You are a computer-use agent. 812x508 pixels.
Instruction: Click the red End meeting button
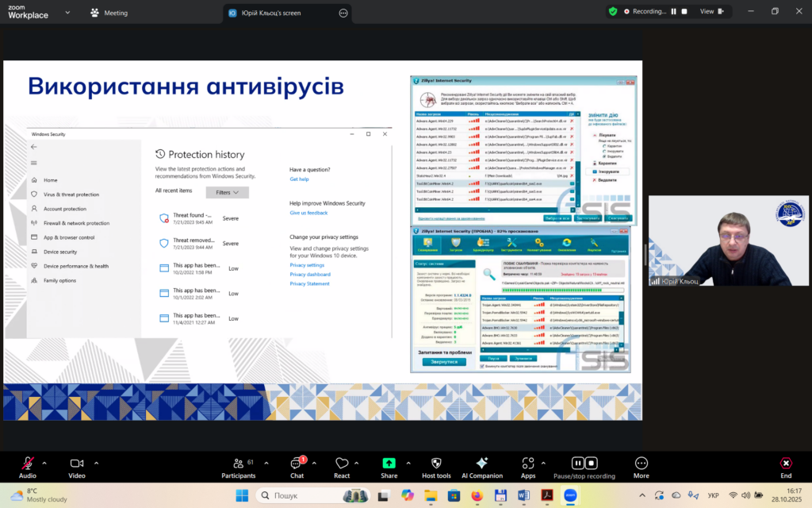click(x=786, y=464)
